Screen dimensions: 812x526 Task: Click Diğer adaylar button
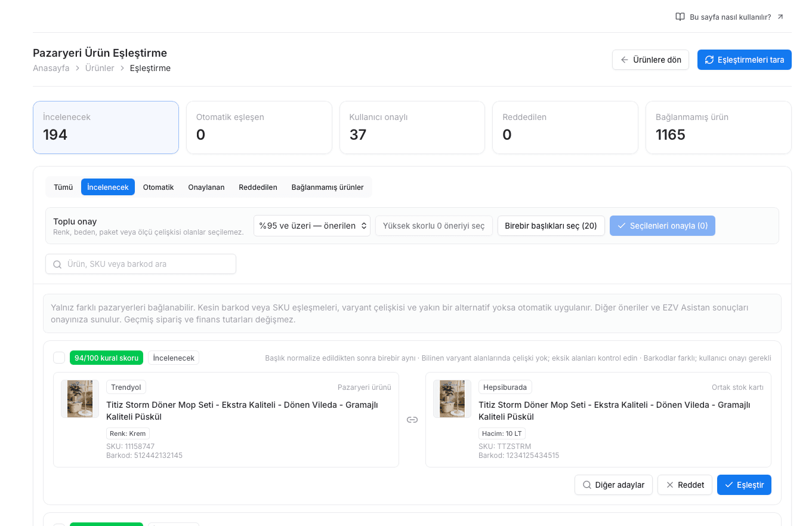613,485
